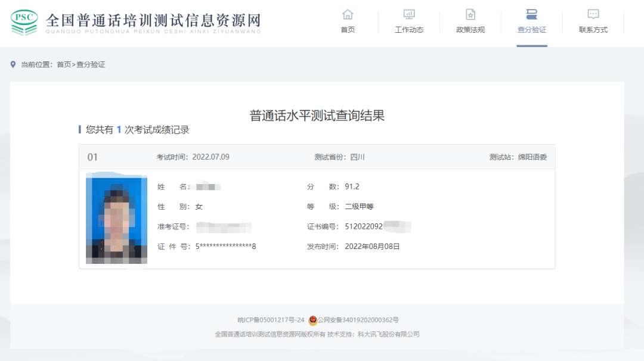Click the PSC logo icon
The image size is (644, 361).
click(x=24, y=22)
